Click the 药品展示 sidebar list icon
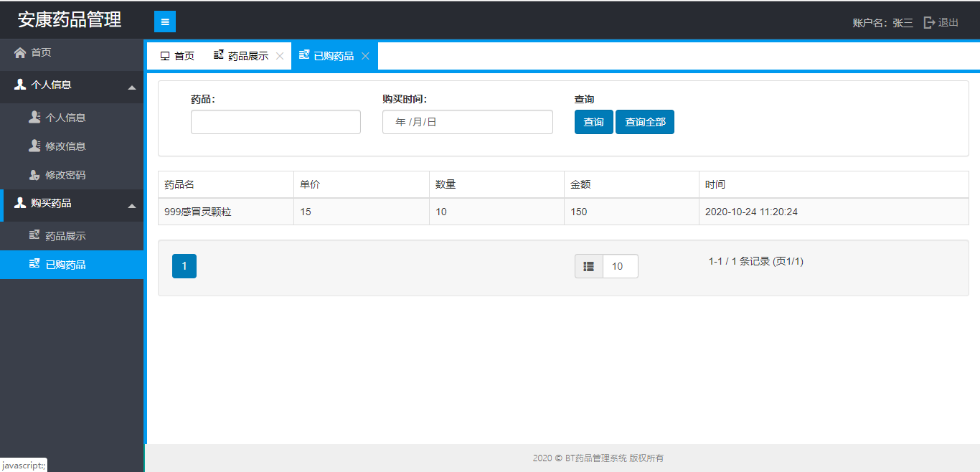 [34, 235]
